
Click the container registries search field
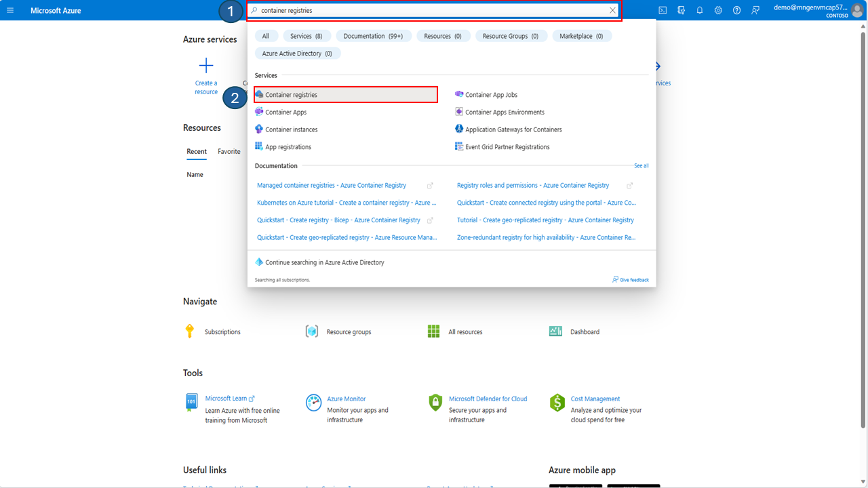pos(433,10)
